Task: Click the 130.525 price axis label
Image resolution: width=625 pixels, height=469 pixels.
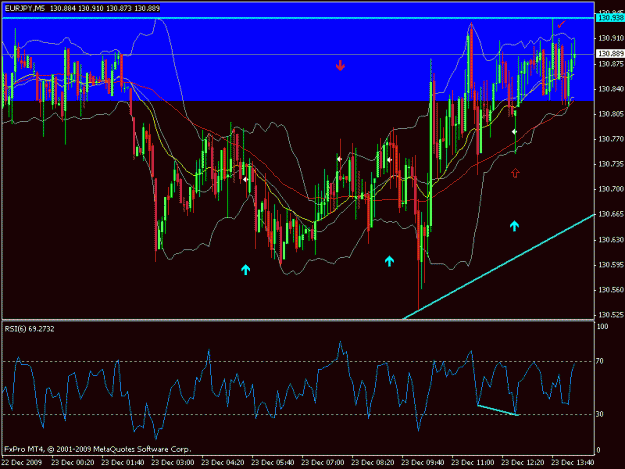Action: point(611,315)
